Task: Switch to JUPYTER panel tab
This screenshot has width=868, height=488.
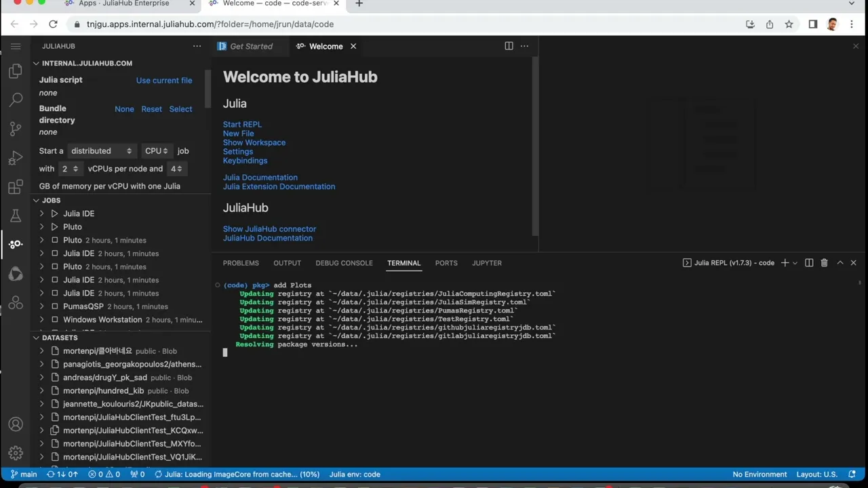Action: (487, 263)
